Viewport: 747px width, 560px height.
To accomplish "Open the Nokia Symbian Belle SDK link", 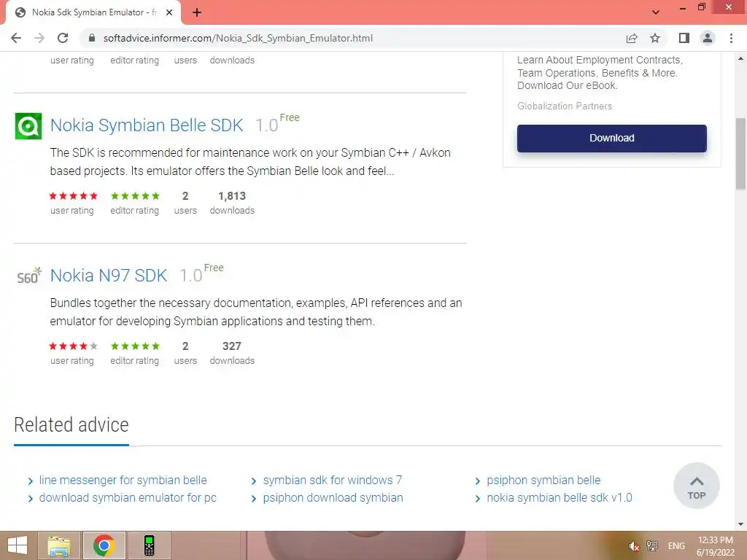I will point(147,125).
